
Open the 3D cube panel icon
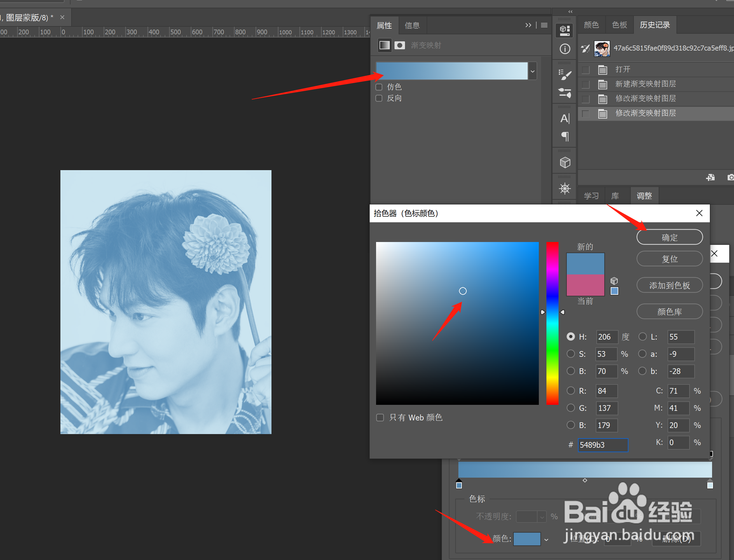pos(565,163)
